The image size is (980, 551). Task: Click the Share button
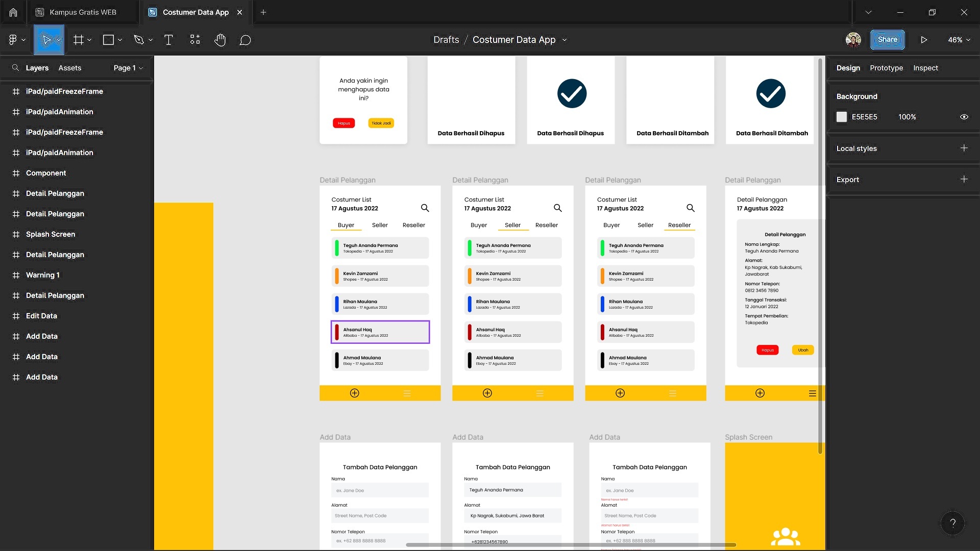tap(888, 40)
